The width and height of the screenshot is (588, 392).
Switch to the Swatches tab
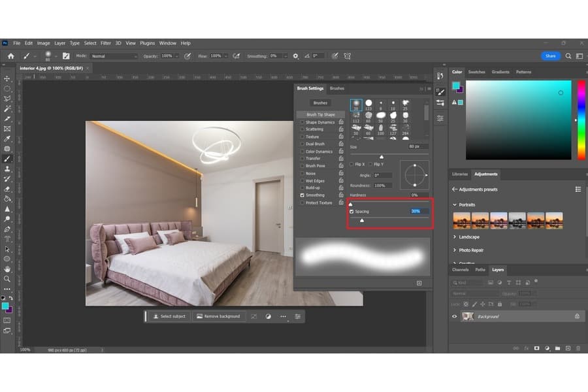click(x=477, y=72)
